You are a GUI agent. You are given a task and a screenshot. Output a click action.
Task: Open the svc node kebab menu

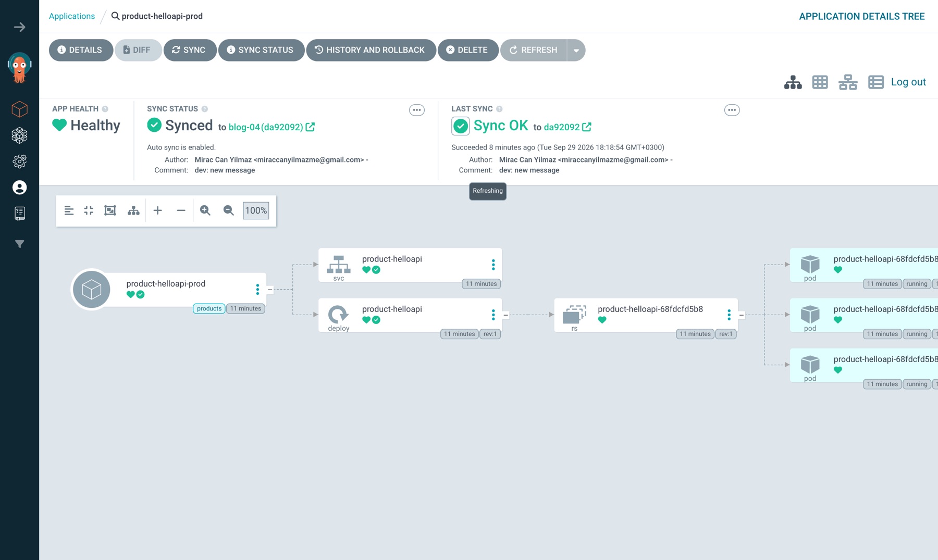(493, 265)
